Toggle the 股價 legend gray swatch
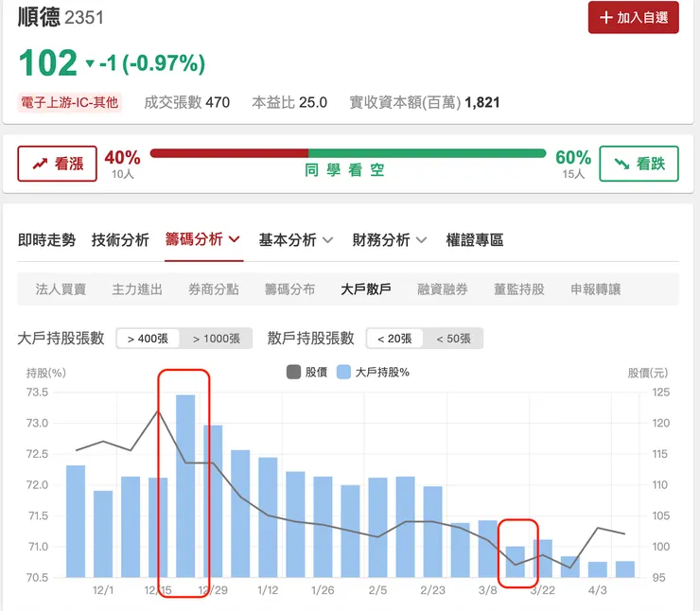Image resolution: width=700 pixels, height=611 pixels. click(x=293, y=372)
